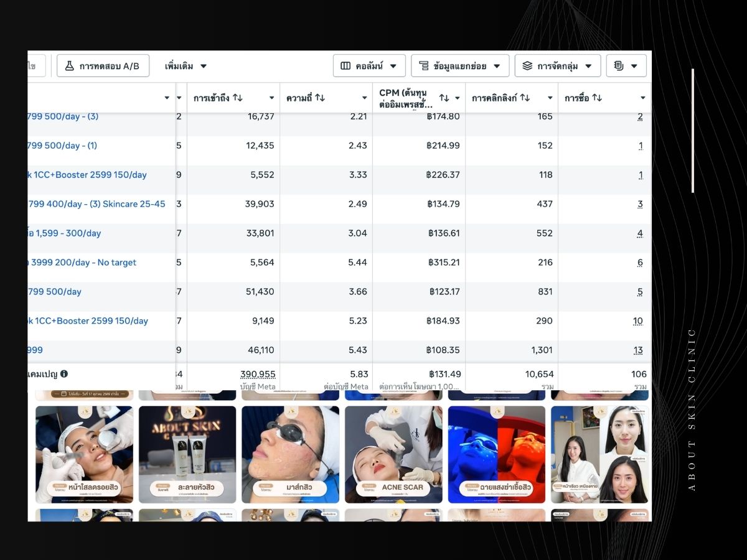Viewport: 747px width, 560px height.
Task: Open the ละลายหัวสิว ad thumbnail
Action: [x=187, y=455]
